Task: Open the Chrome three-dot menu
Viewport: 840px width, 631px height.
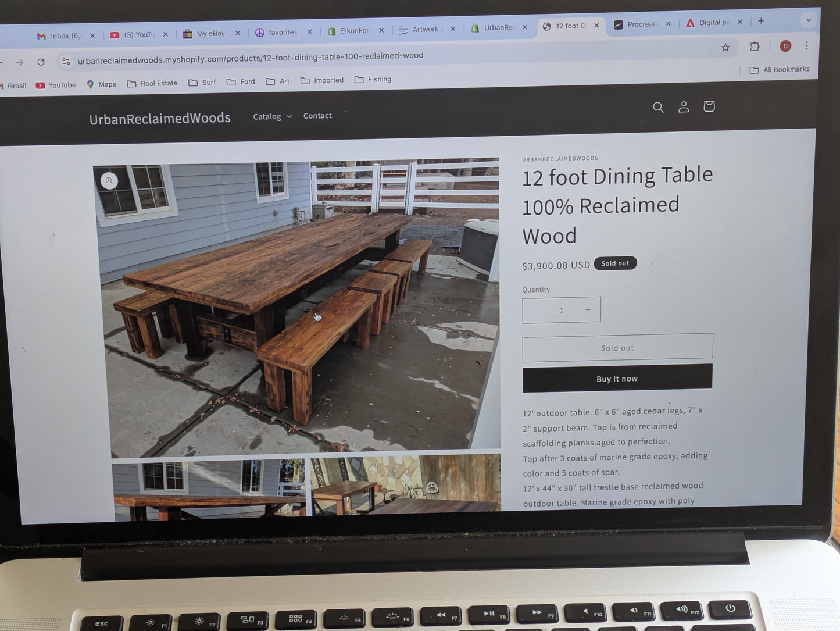Action: pos(806,45)
